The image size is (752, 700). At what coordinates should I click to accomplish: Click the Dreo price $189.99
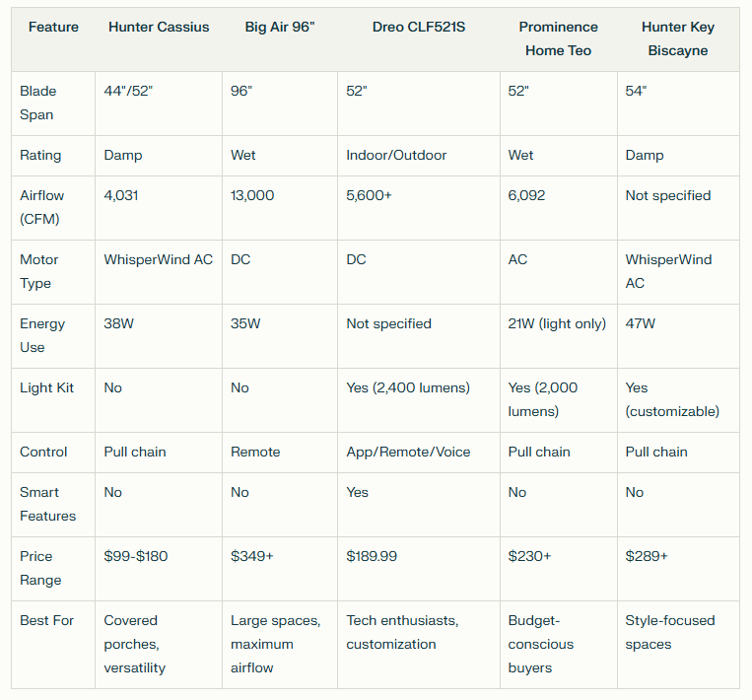(x=372, y=556)
